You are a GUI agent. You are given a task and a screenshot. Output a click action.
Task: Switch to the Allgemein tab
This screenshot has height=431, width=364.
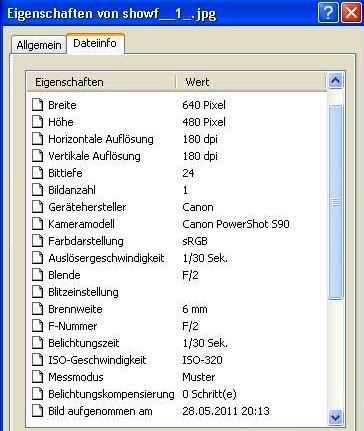39,45
